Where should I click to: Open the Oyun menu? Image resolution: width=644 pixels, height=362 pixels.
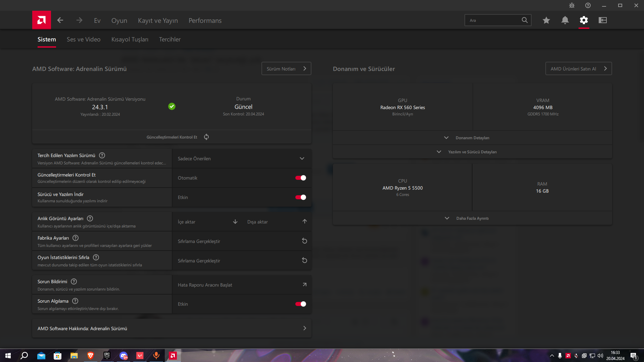pyautogui.click(x=119, y=20)
